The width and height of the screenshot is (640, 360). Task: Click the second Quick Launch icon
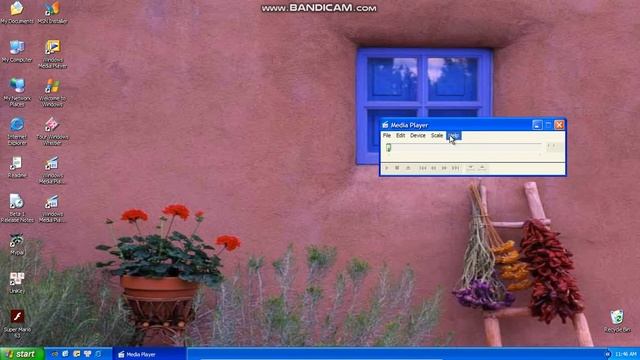tap(65, 354)
